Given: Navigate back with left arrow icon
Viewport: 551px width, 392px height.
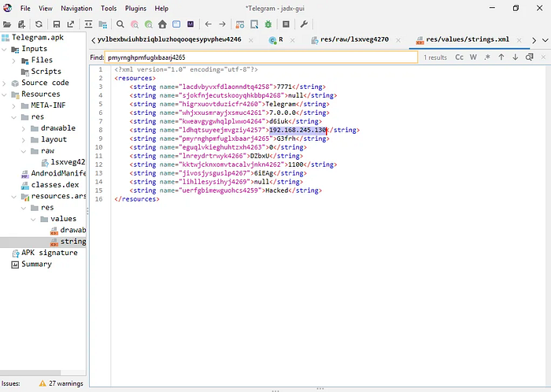Looking at the screenshot, I should click(x=208, y=24).
